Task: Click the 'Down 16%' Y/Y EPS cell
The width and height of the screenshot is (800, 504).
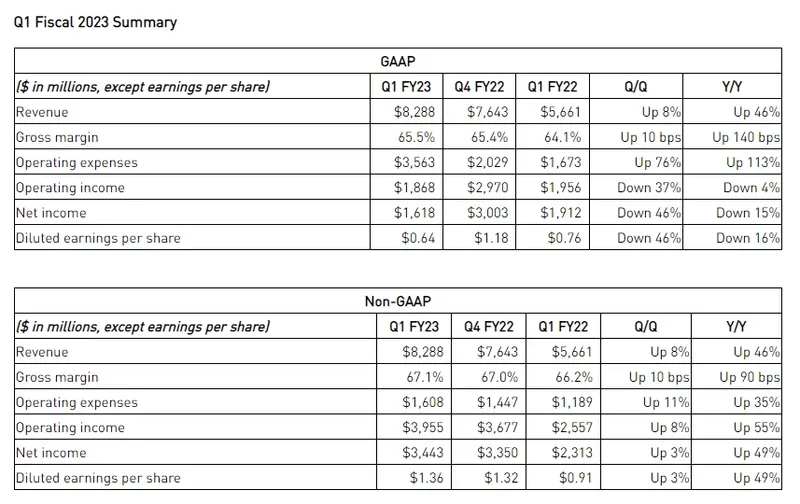Action: pos(748,238)
